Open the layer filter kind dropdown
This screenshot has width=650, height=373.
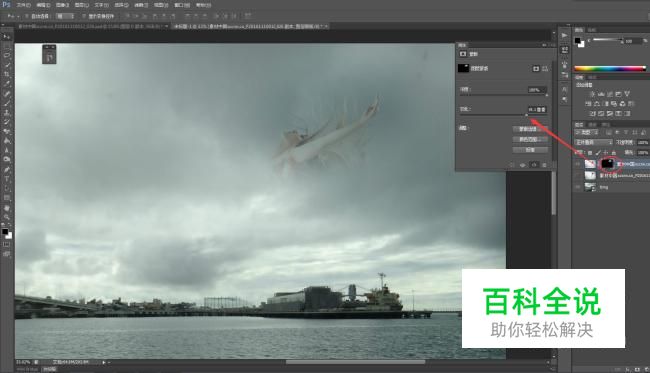click(x=586, y=133)
